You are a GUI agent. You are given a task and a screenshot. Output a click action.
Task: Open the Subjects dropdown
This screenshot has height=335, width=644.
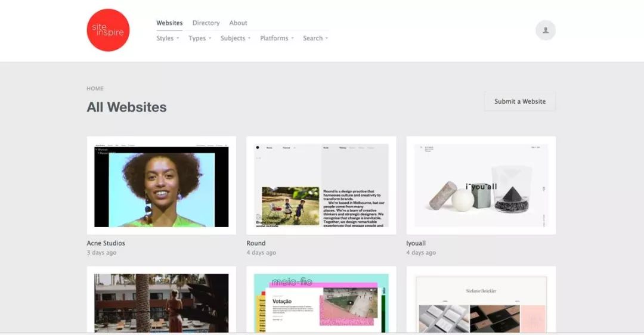[x=236, y=38]
